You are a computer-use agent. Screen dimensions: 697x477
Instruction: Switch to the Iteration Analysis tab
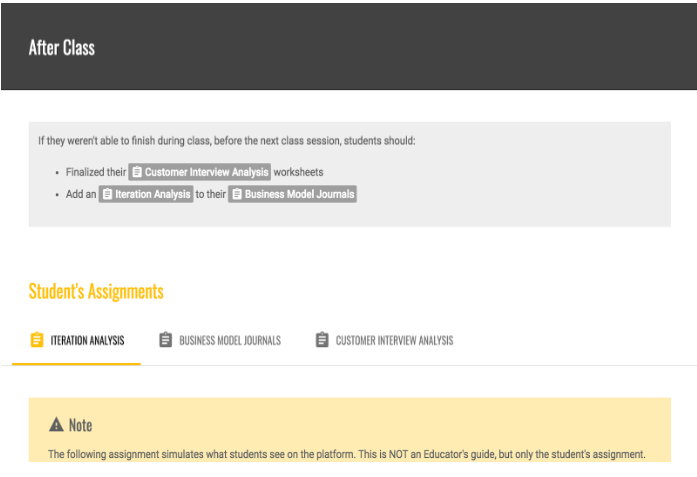click(86, 340)
